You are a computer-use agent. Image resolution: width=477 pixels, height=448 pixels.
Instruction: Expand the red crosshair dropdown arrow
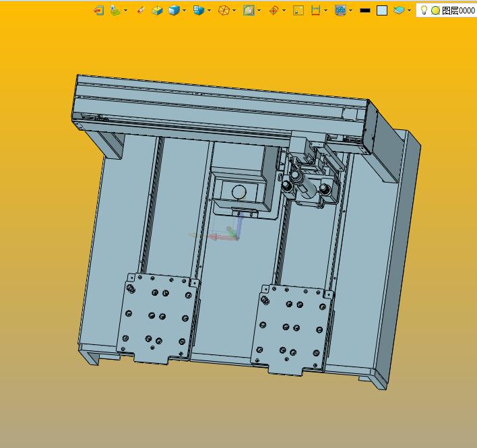coord(284,11)
